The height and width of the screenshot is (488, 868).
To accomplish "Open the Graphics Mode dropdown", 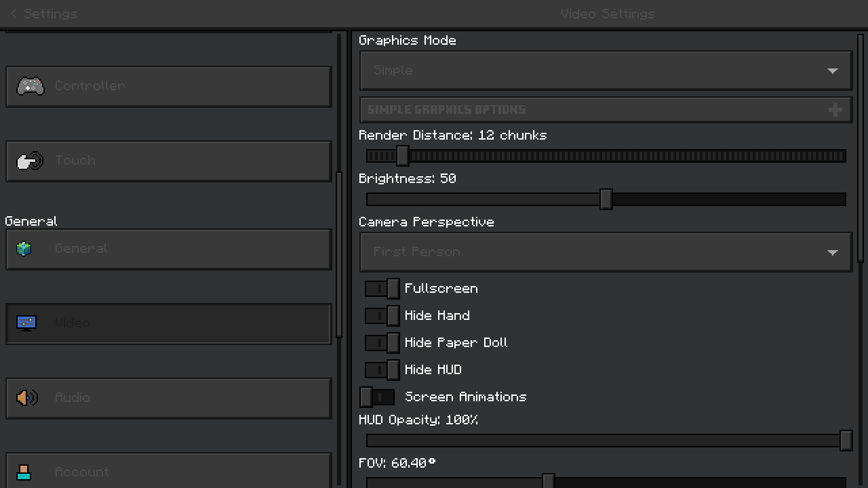I will pos(605,70).
